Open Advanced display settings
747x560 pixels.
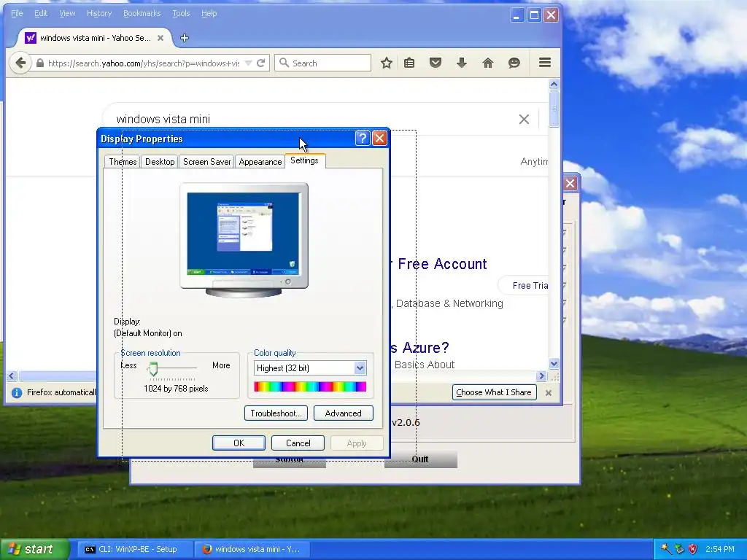343,413
